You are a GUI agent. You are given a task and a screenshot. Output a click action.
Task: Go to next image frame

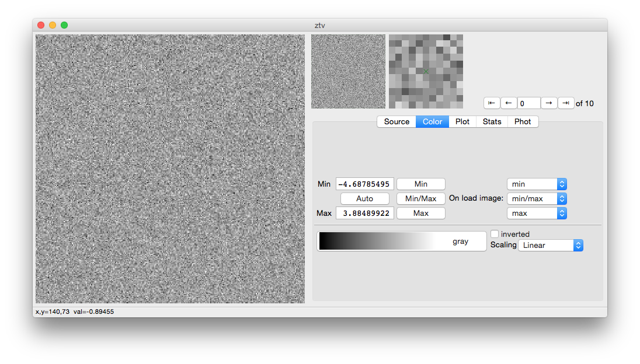point(549,103)
